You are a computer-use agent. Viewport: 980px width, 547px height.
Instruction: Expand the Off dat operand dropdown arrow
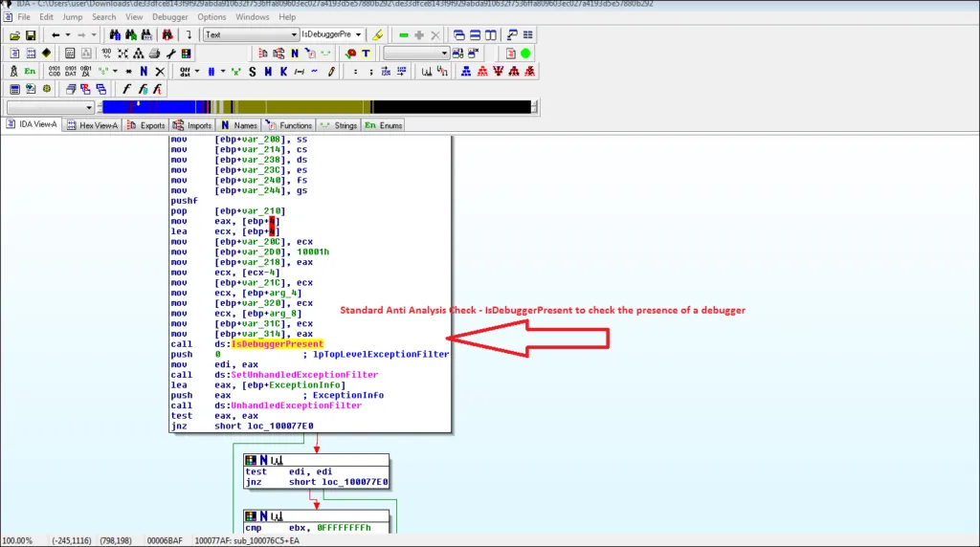click(x=197, y=71)
